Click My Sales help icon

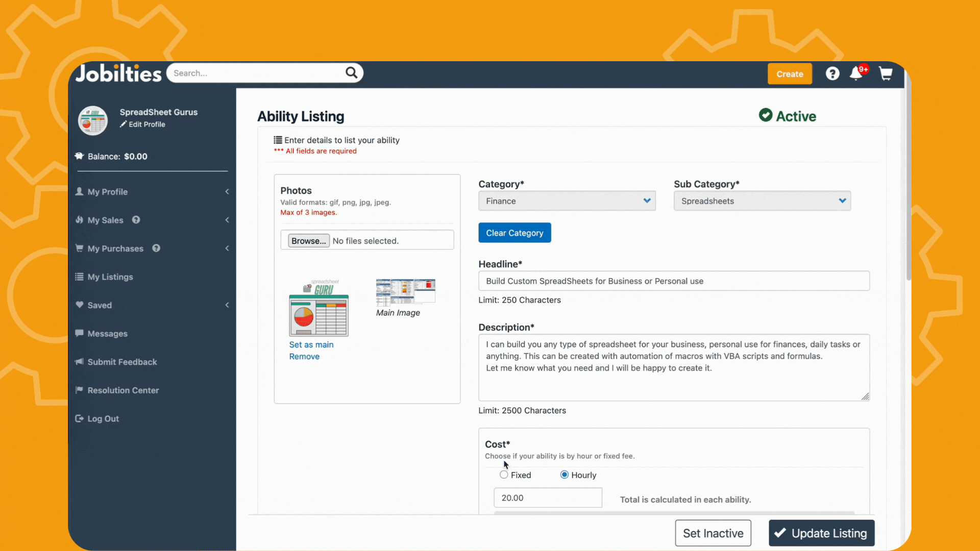coord(136,220)
